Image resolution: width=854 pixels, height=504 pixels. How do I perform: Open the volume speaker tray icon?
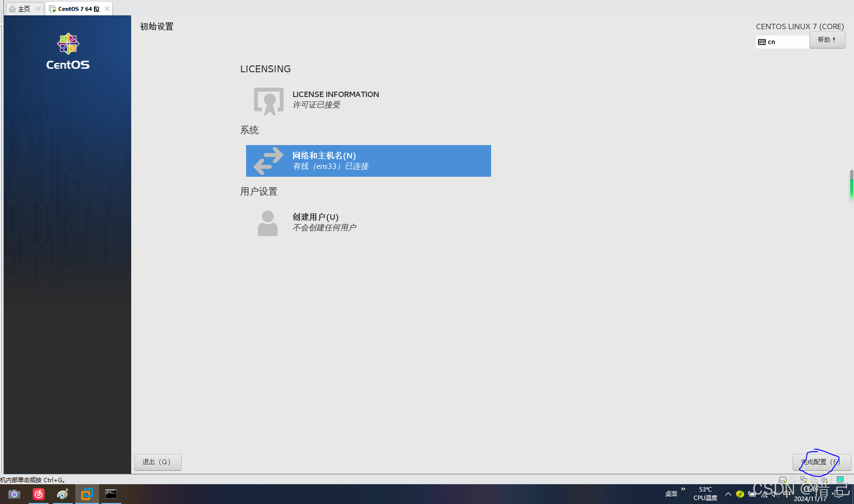776,494
